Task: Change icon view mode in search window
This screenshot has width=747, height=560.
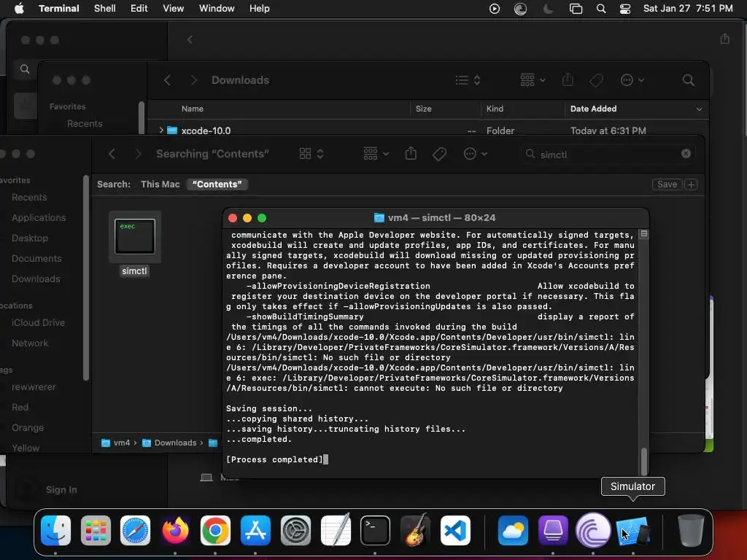Action: (311, 154)
